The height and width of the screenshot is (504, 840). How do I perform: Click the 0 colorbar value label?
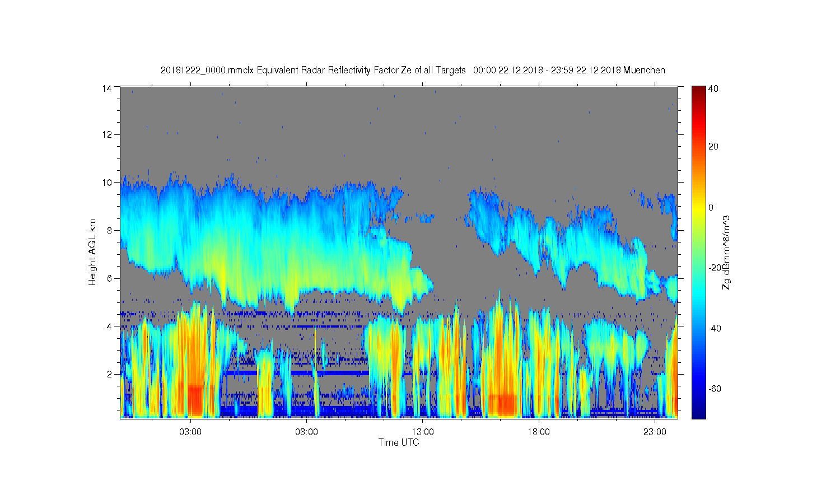tap(711, 207)
